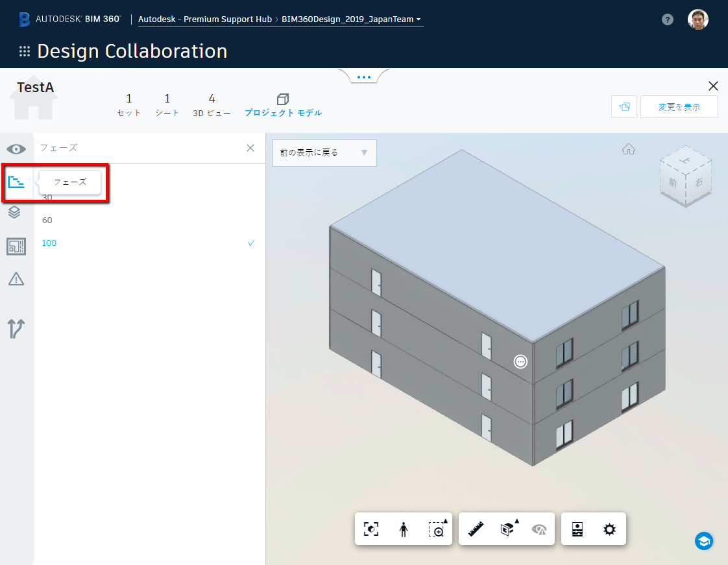Click the 変更を表示 button
Viewport: 728px width, 565px height.
pyautogui.click(x=679, y=106)
